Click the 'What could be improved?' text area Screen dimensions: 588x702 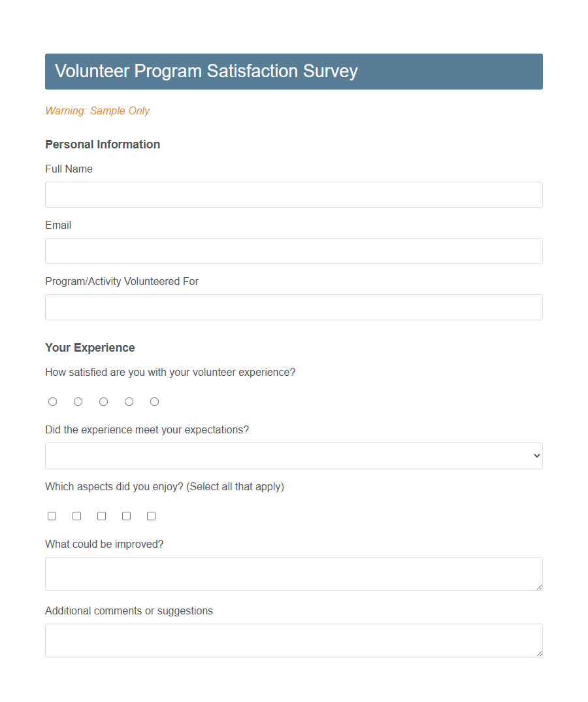293,574
